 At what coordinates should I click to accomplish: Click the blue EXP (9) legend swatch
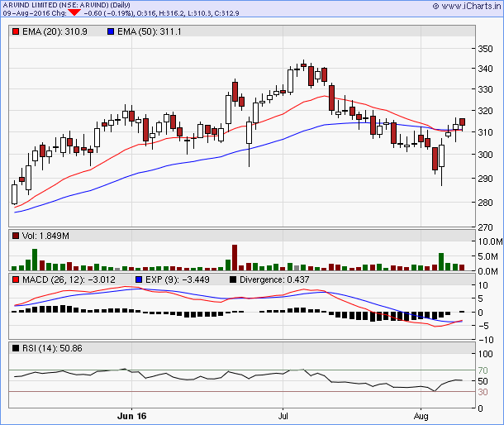[139, 280]
